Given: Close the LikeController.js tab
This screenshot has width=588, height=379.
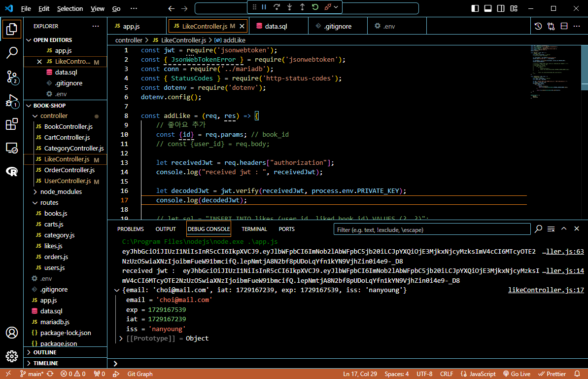Looking at the screenshot, I should pyautogui.click(x=242, y=26).
